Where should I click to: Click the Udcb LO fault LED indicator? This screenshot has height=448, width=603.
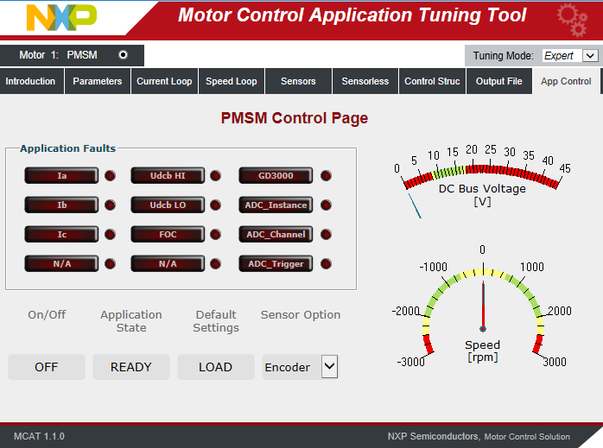[x=216, y=205]
